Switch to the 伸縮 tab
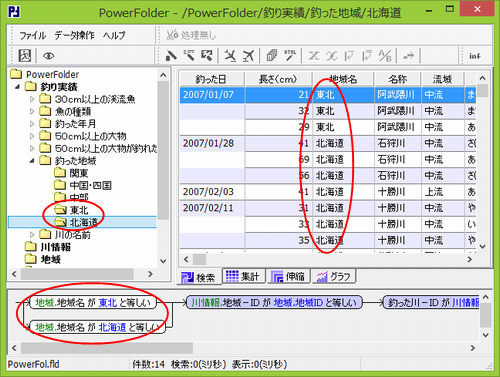The image size is (500, 377). [x=288, y=276]
